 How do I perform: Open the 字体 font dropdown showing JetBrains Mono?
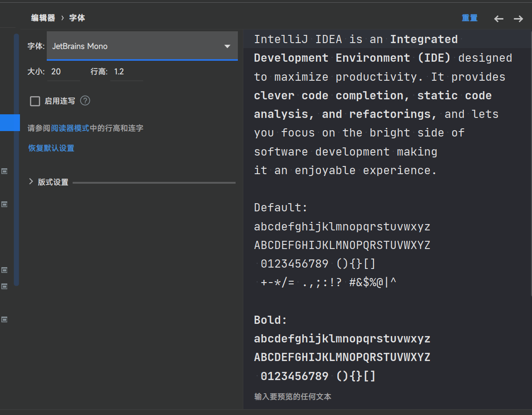[x=142, y=46]
